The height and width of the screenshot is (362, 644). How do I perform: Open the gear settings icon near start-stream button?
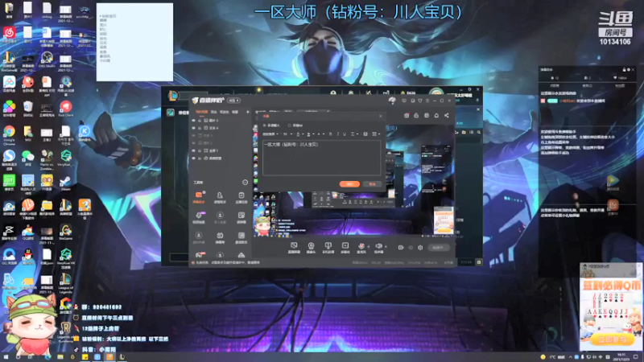click(420, 248)
